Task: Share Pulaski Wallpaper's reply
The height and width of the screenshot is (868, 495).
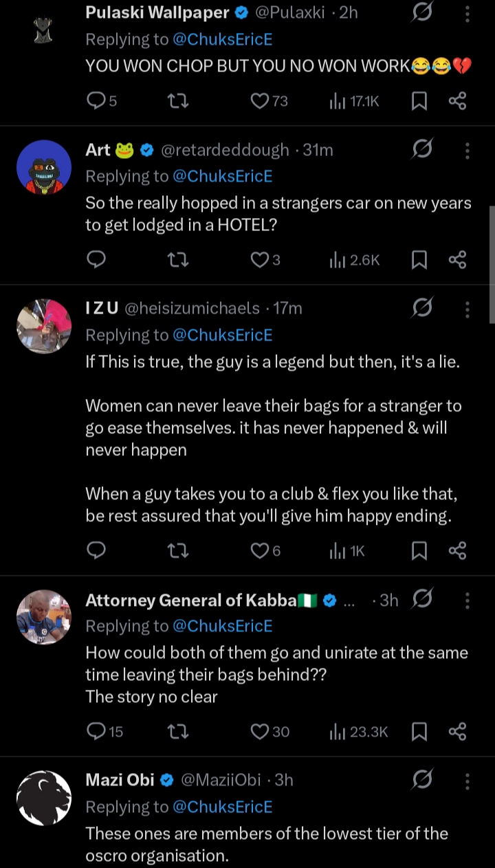Action: [x=458, y=102]
